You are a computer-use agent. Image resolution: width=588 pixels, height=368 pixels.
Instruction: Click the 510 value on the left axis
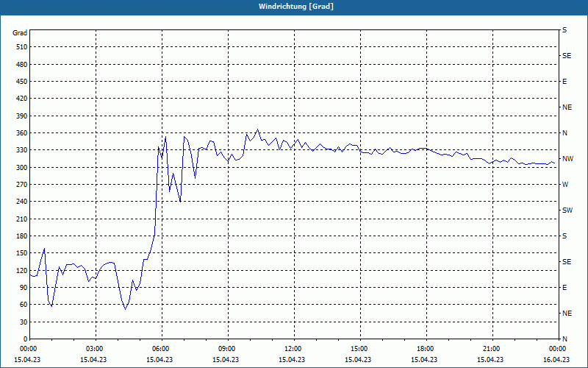click(x=22, y=47)
